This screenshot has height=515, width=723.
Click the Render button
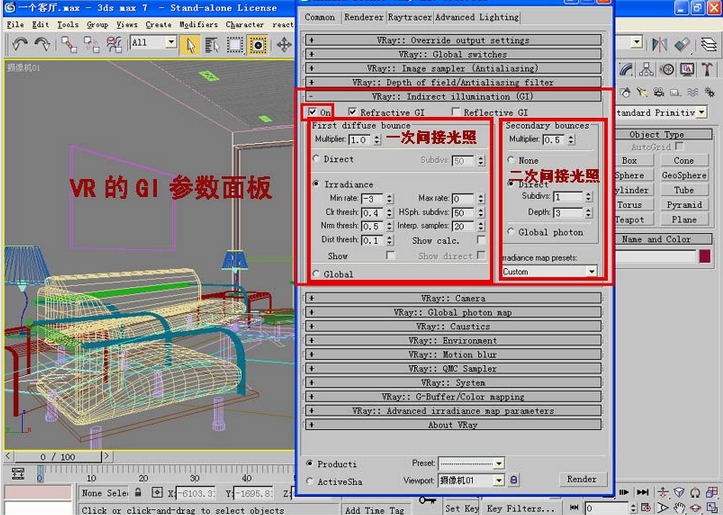pos(581,479)
